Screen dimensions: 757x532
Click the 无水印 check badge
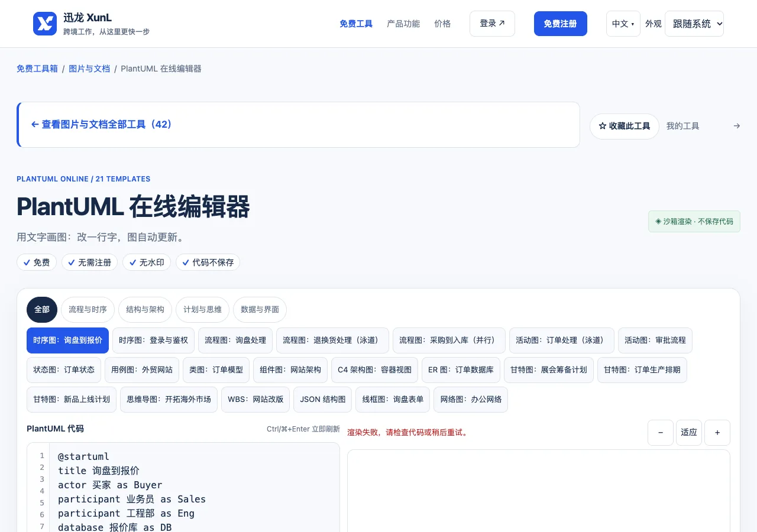[147, 262]
